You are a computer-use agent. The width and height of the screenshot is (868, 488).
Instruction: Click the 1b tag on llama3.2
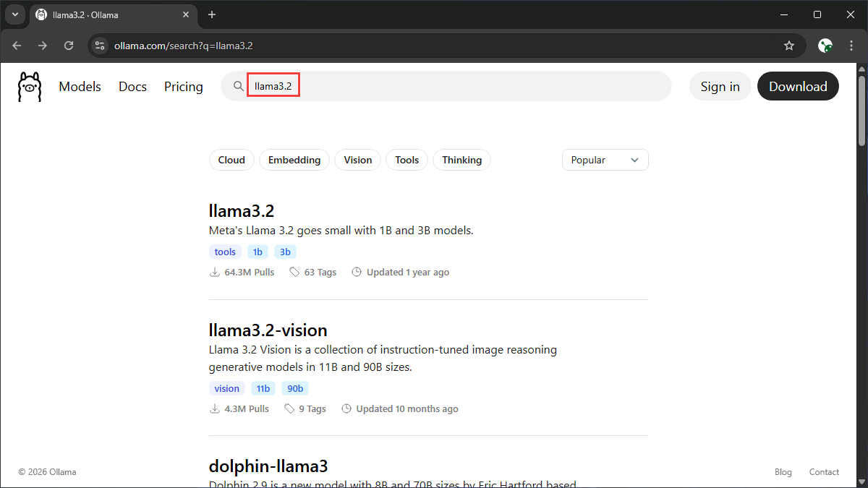point(258,252)
